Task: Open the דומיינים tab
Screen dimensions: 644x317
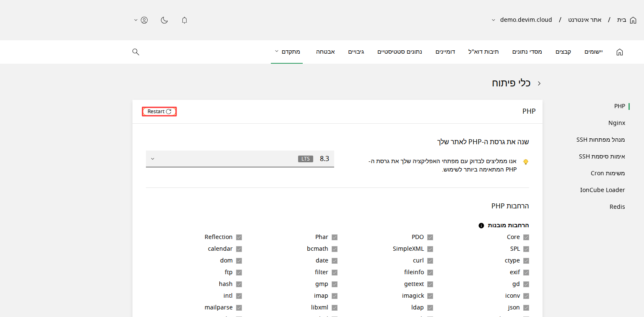Action: pos(445,52)
